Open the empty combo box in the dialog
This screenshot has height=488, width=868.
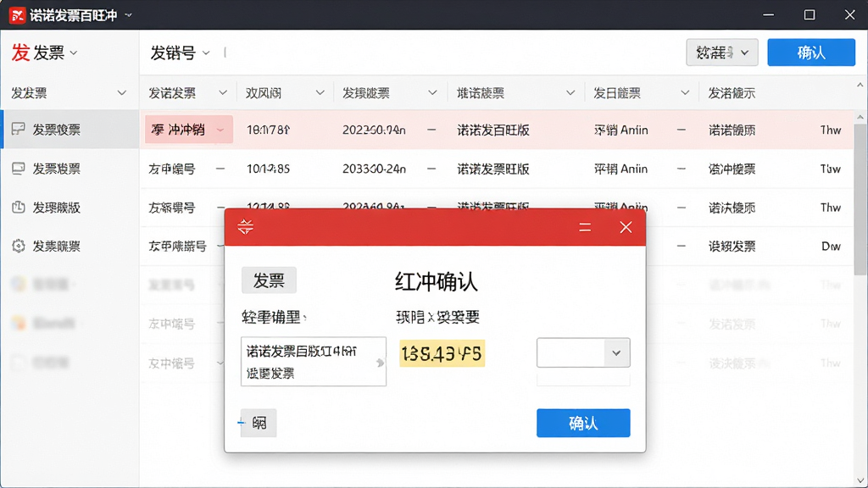583,352
